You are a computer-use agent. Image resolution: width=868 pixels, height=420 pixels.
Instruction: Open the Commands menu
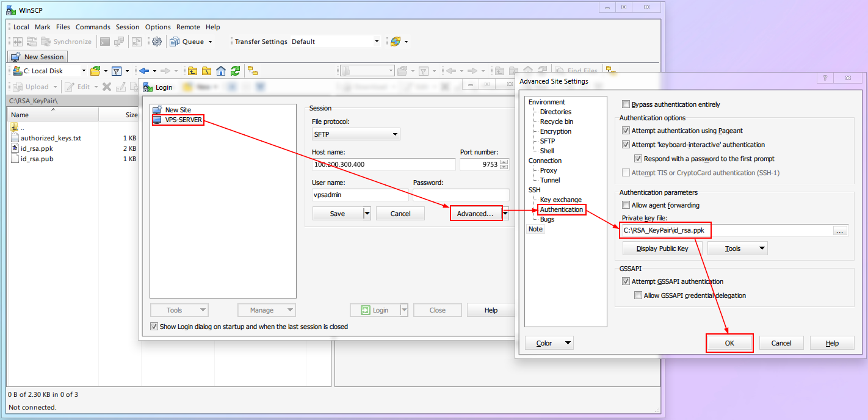[93, 27]
